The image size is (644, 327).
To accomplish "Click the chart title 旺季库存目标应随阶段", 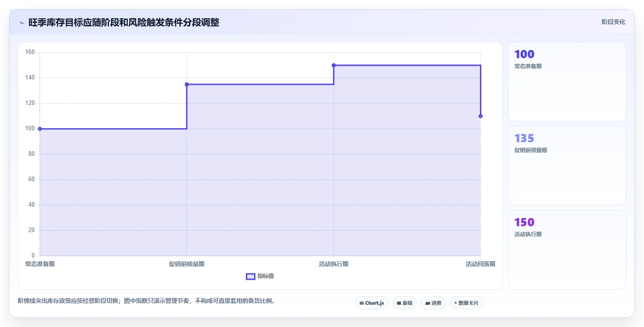I will 124,23.
